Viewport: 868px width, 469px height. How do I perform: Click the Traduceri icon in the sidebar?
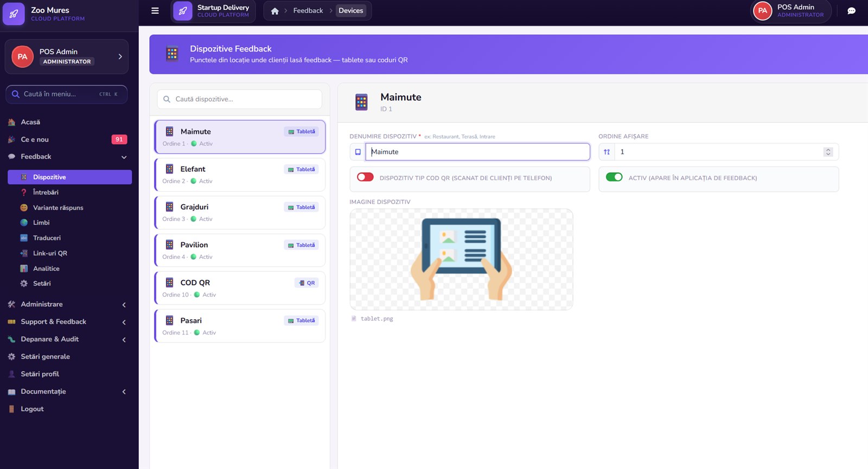pos(24,238)
